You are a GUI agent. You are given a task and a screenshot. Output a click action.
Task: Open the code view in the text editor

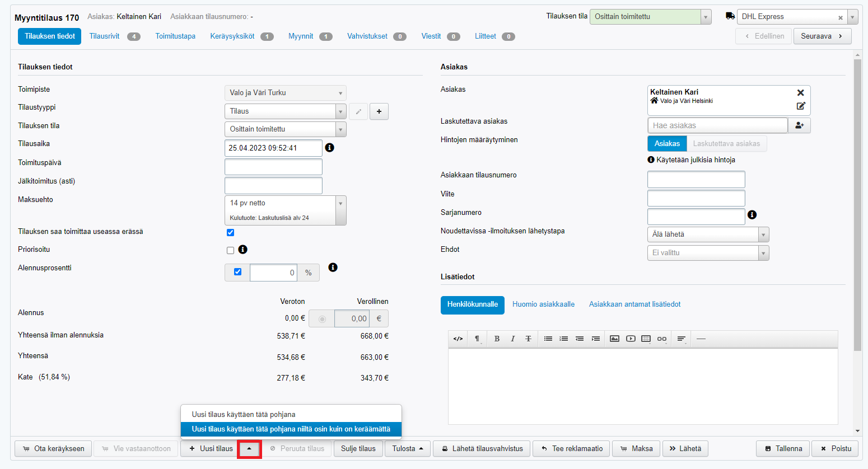pos(458,339)
